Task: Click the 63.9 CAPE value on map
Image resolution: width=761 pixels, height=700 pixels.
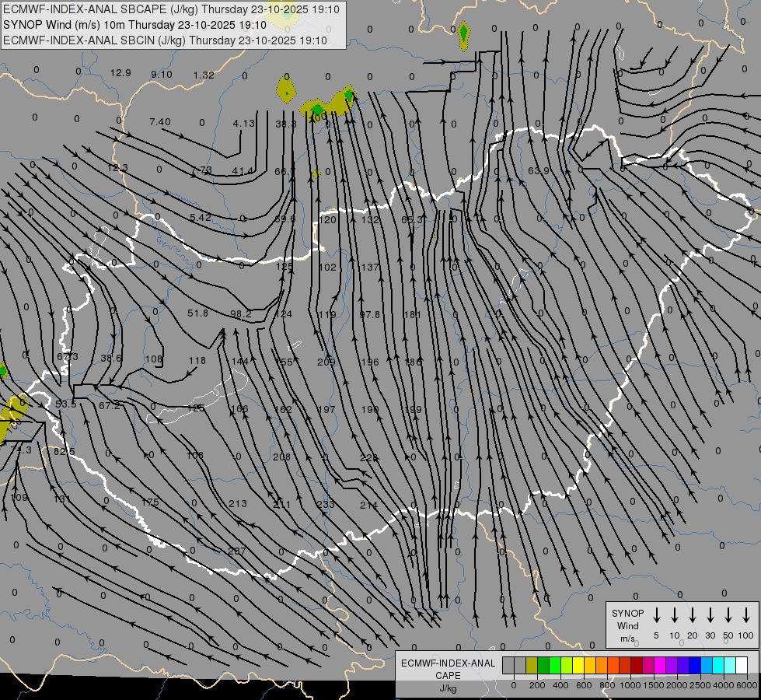Action: [x=538, y=170]
